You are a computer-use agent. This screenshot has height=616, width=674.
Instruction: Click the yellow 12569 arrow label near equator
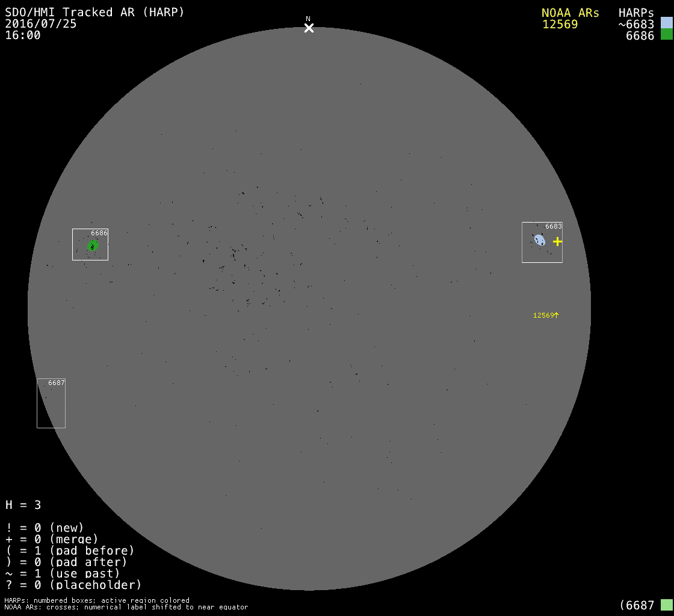(546, 315)
